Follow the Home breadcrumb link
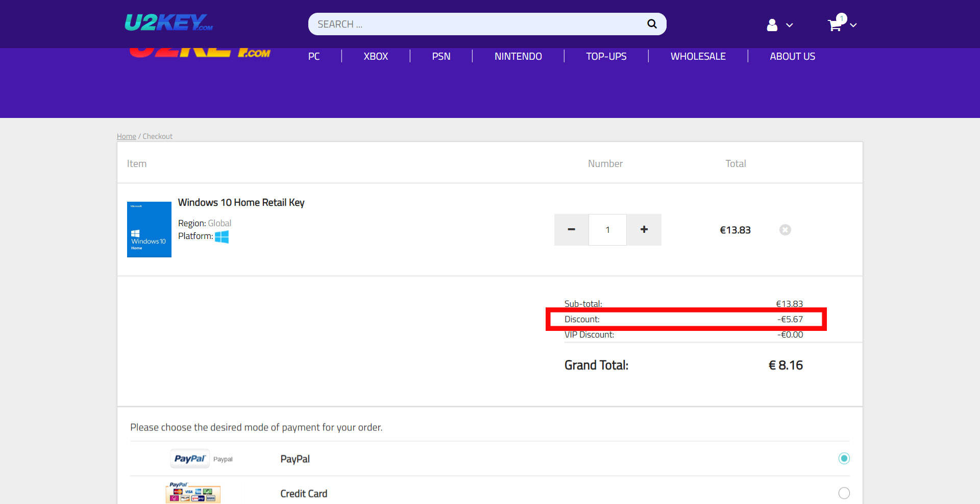 [x=127, y=136]
